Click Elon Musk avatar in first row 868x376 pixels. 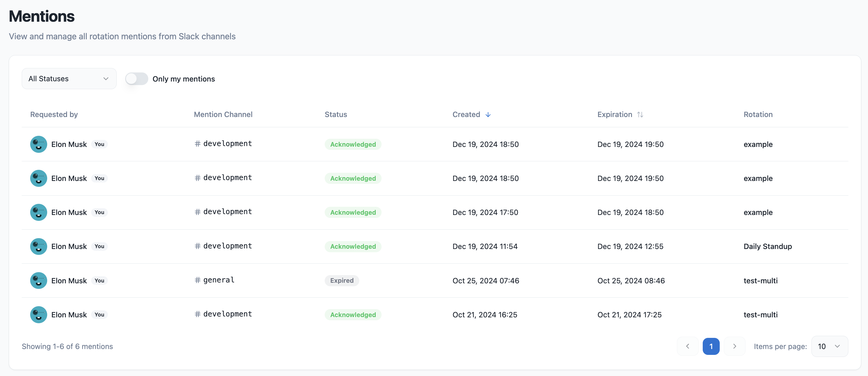[38, 144]
